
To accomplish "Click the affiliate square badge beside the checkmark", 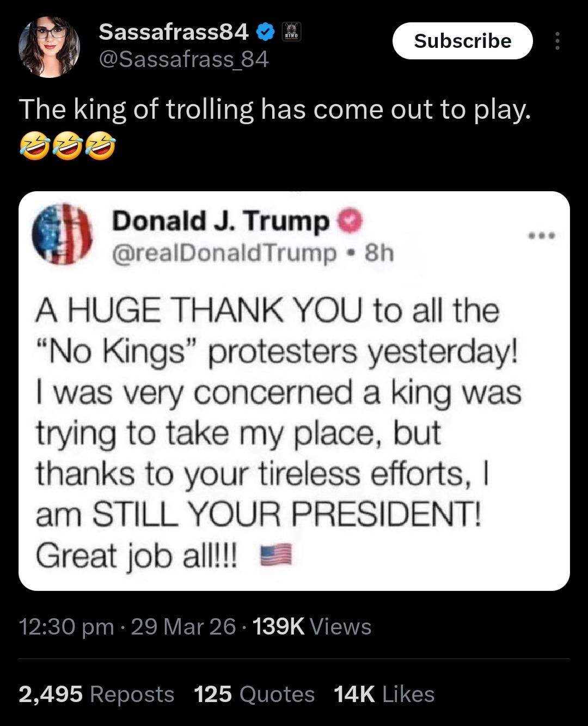I will point(292,31).
